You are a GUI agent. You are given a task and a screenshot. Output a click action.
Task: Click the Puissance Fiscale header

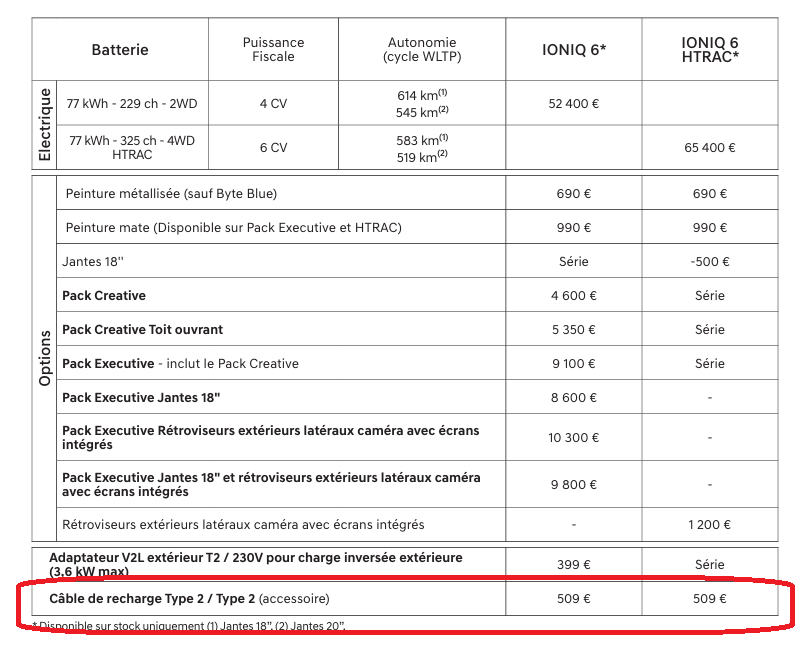[x=273, y=50]
